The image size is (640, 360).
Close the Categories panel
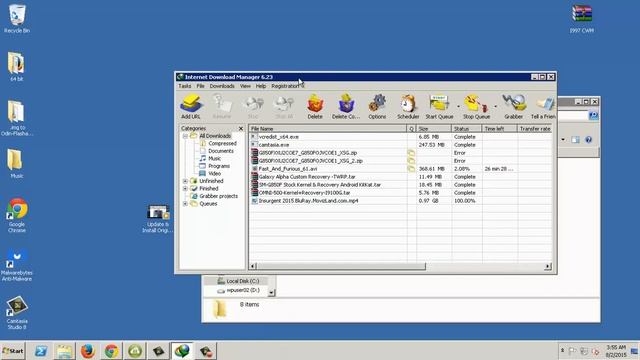[241, 129]
